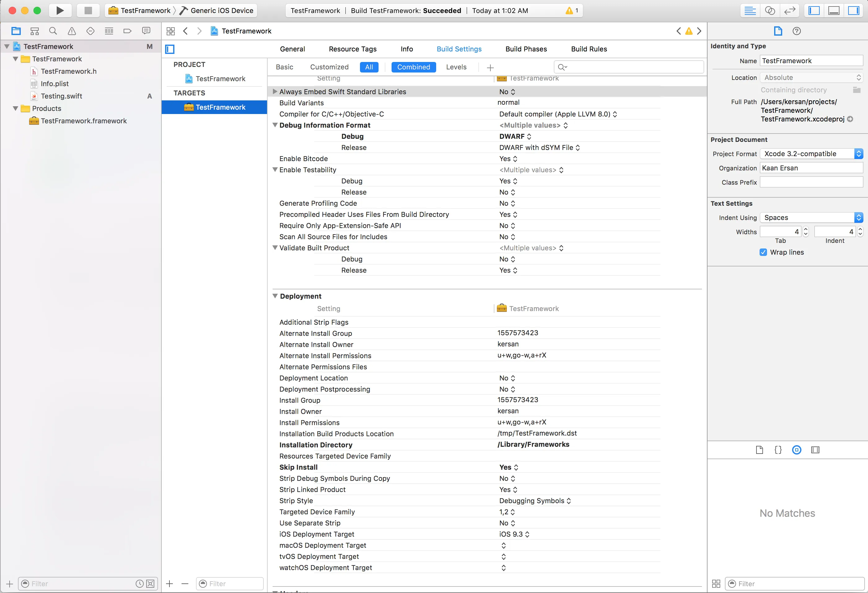Image resolution: width=868 pixels, height=593 pixels.
Task: Show the Issue navigator warning icon
Action: pyautogui.click(x=72, y=31)
